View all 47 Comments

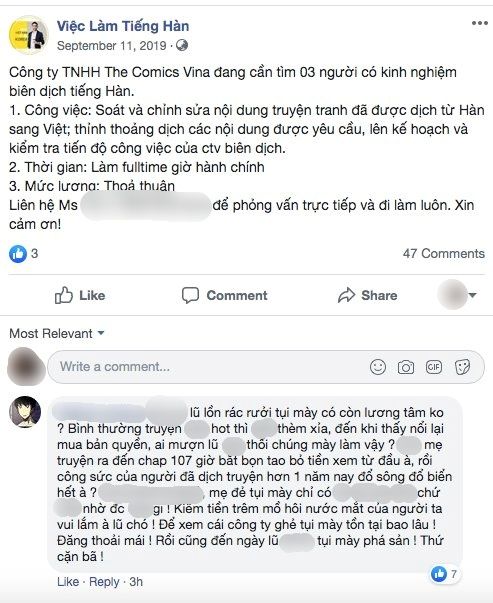443,254
